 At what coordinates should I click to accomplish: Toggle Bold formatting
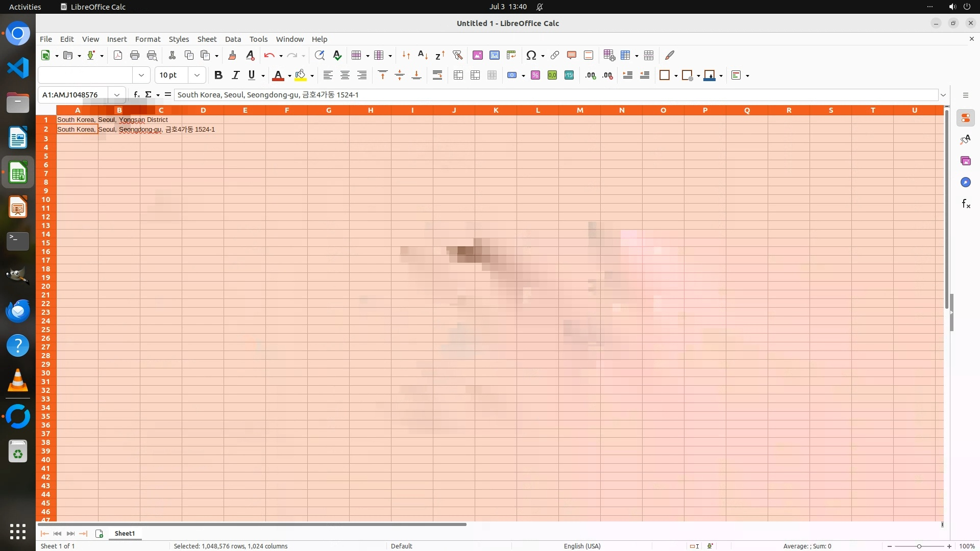[x=218, y=76]
